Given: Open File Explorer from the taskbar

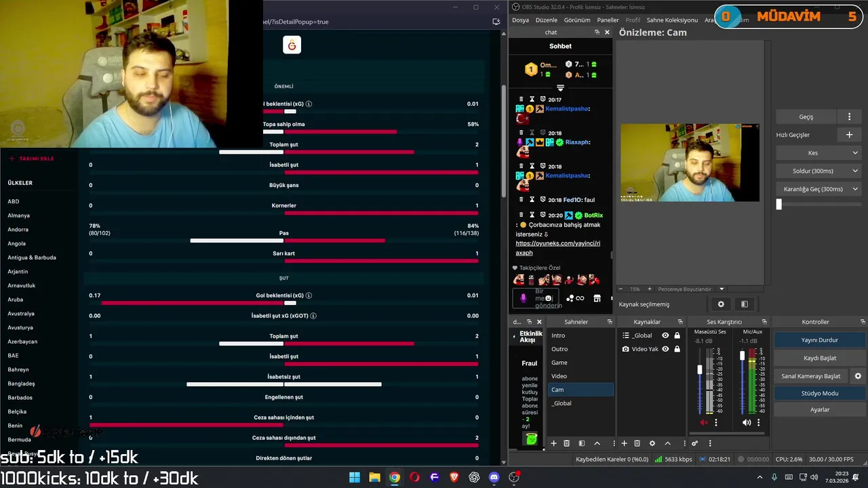Looking at the screenshot, I should pyautogui.click(x=374, y=477).
